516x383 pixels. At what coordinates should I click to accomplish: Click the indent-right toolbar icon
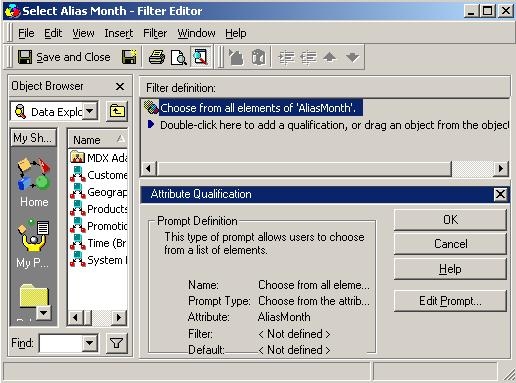point(286,57)
